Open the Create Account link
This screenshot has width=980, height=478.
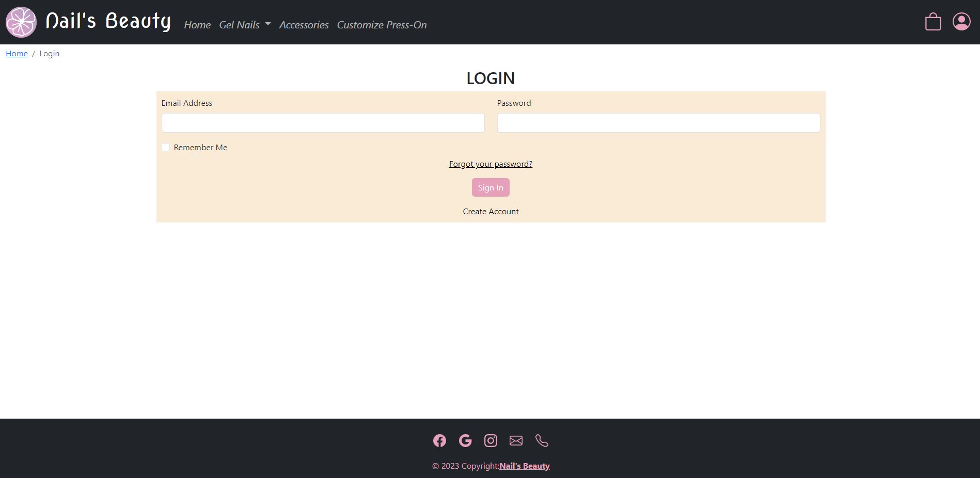490,211
